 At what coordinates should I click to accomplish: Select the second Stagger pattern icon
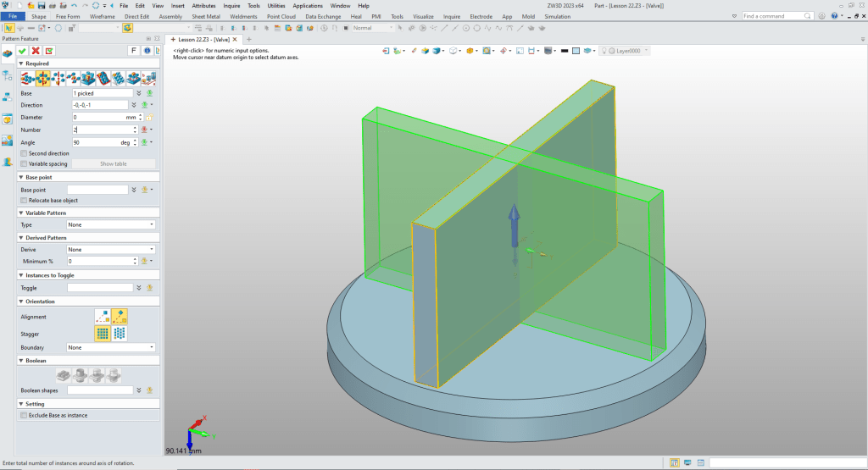(120, 334)
